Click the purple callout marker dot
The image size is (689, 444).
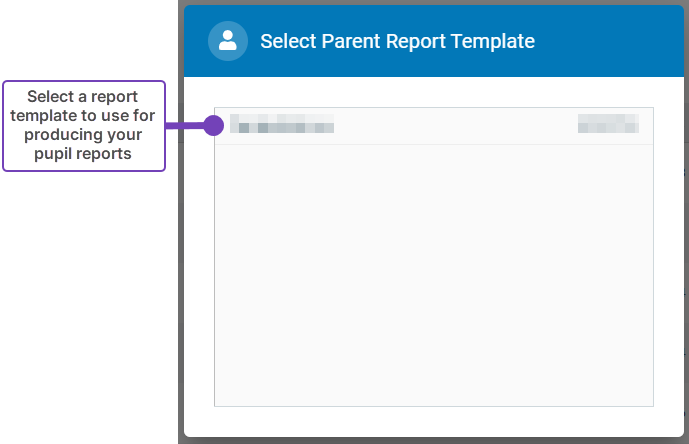click(x=213, y=125)
